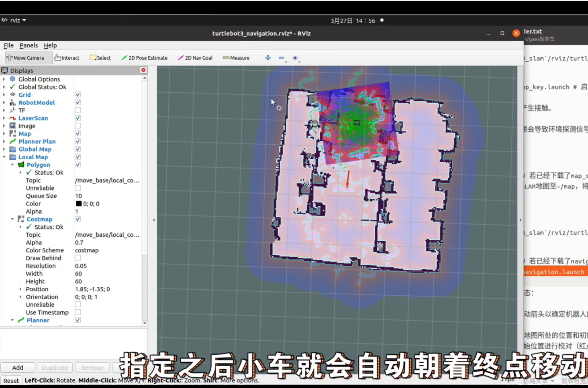Collapse the Costmap display item

pos(12,219)
